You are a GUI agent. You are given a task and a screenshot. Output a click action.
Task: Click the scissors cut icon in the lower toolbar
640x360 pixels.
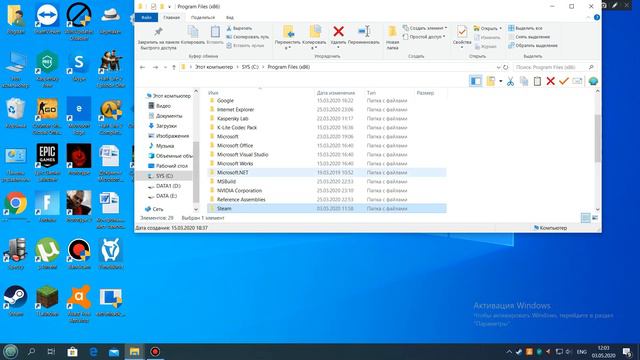(x=510, y=81)
